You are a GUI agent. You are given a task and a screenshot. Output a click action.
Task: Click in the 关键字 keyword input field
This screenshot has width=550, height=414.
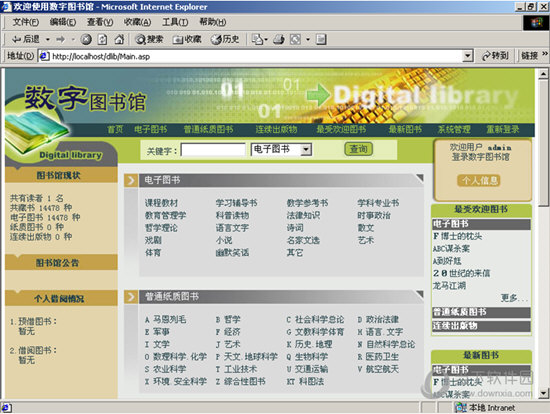(x=213, y=150)
